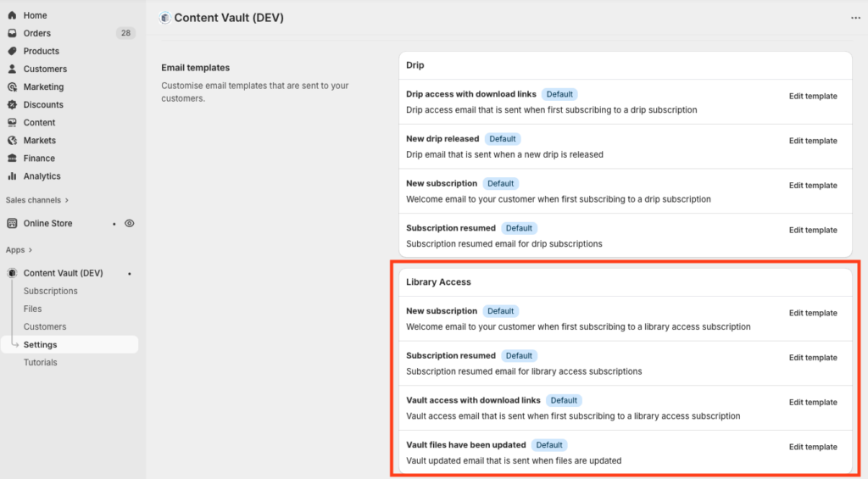Edit template for Library Access New subscription
Screen dimensions: 868x479
813,313
